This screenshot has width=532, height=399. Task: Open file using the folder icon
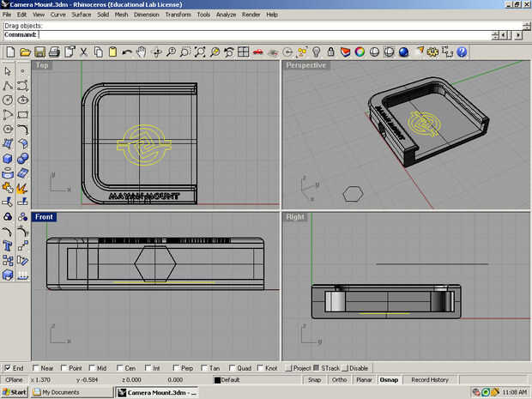(25, 52)
